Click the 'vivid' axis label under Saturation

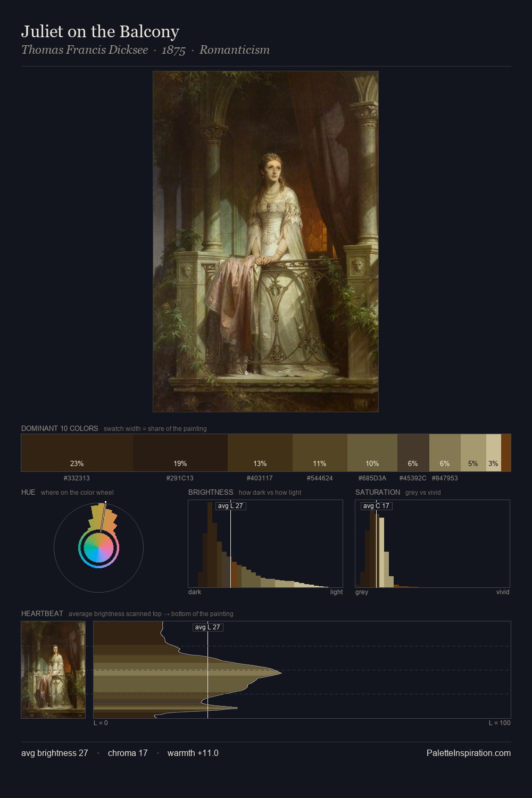tap(503, 592)
